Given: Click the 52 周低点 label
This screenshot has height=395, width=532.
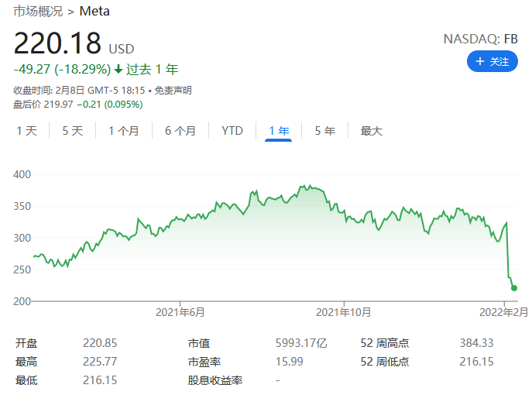Looking at the screenshot, I should pos(385,362).
